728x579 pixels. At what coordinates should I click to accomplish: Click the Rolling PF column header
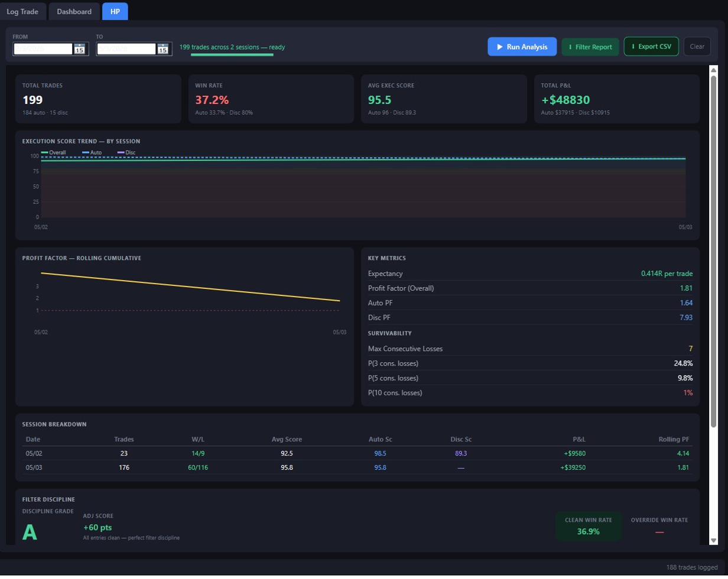[674, 440]
